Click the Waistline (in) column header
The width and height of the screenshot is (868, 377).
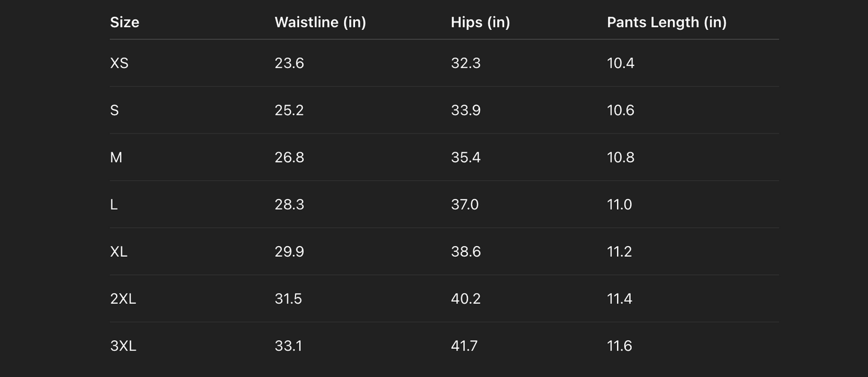pyautogui.click(x=320, y=22)
